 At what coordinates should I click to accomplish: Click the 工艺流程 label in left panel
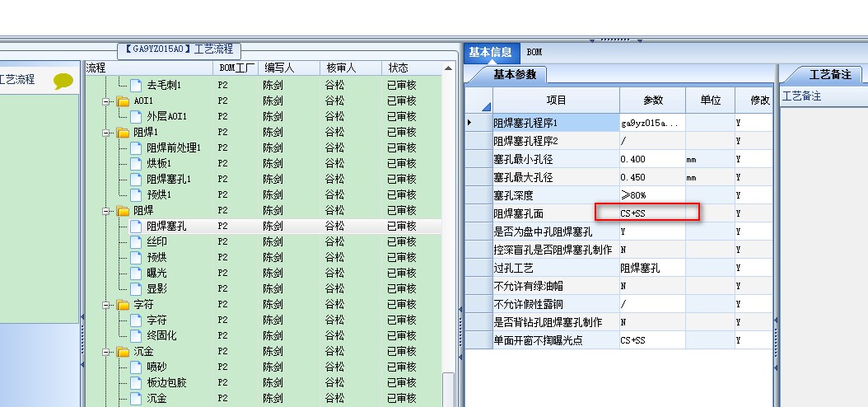(16, 80)
